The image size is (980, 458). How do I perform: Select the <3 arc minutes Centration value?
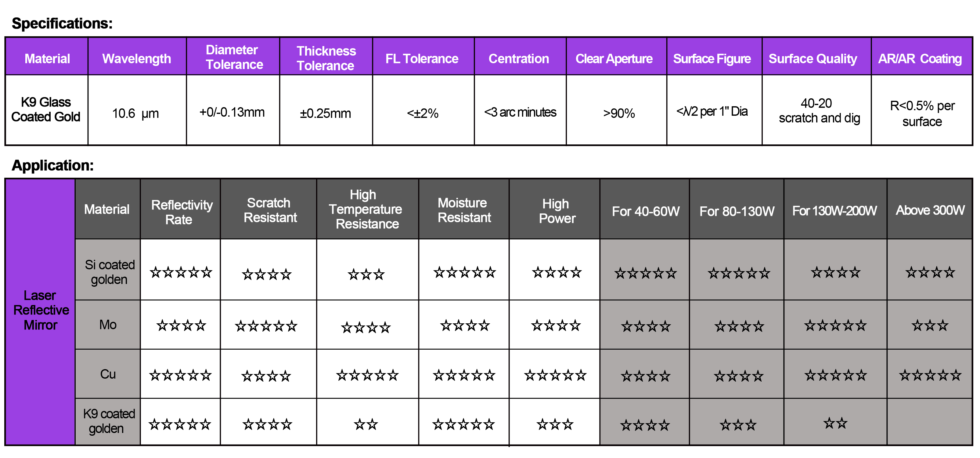coord(520,112)
